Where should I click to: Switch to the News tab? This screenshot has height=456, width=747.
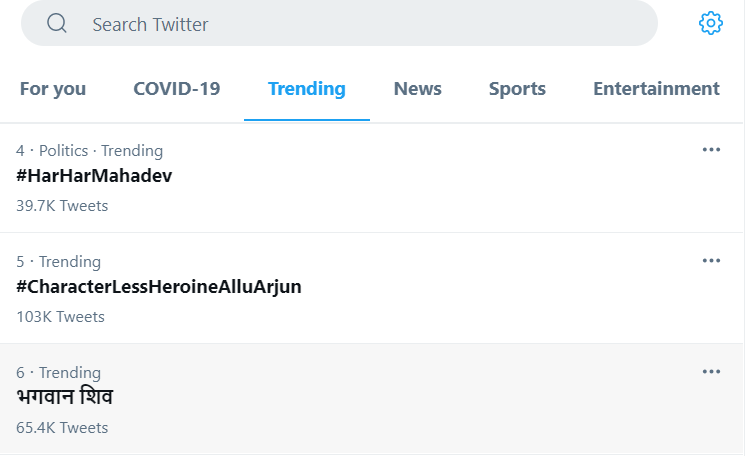pos(418,89)
